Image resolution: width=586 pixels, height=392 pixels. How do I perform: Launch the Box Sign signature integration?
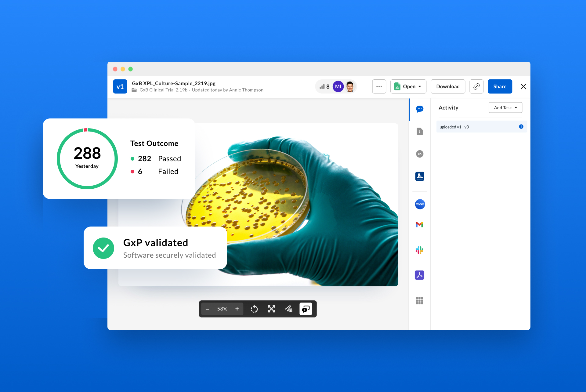click(420, 176)
